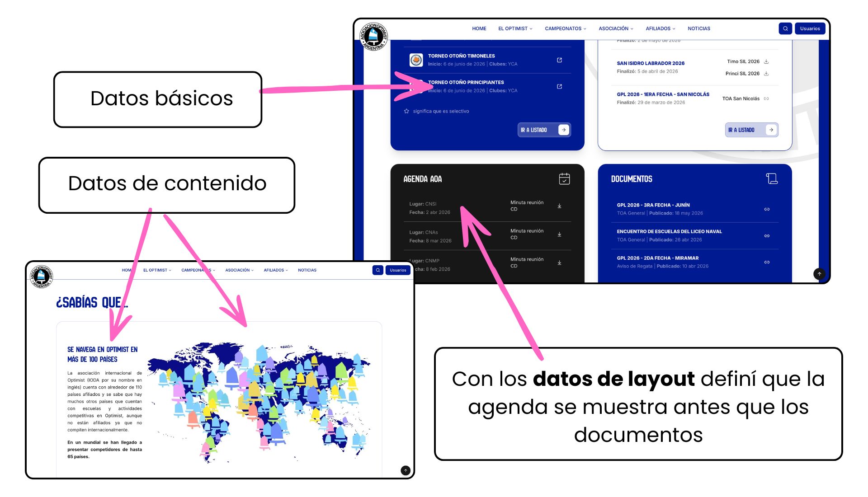
Task: Expand EL OPTIMIST dropdown on the agenda page
Action: [x=515, y=28]
